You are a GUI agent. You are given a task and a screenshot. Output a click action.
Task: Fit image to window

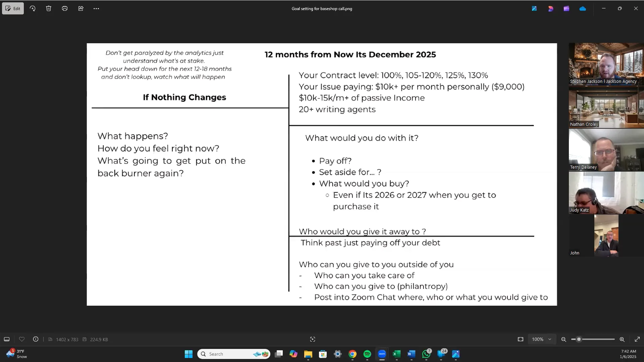pos(521,339)
